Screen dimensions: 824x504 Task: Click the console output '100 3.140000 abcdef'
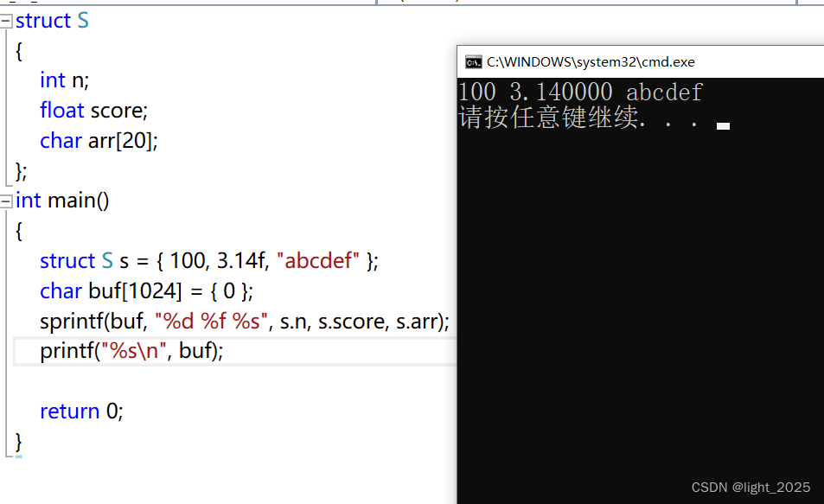coord(580,92)
